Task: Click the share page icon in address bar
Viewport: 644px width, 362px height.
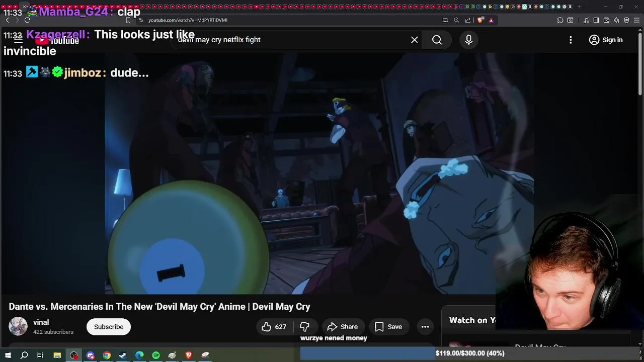Action: [x=468, y=20]
